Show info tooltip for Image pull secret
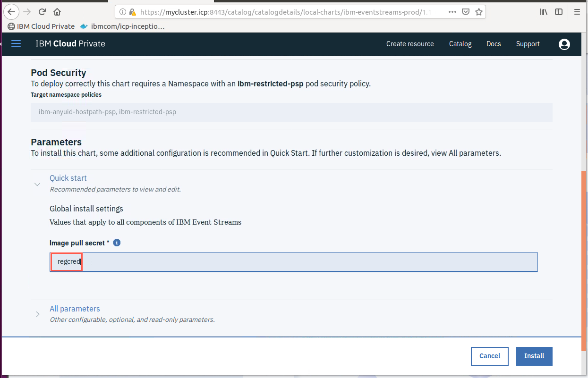 117,243
